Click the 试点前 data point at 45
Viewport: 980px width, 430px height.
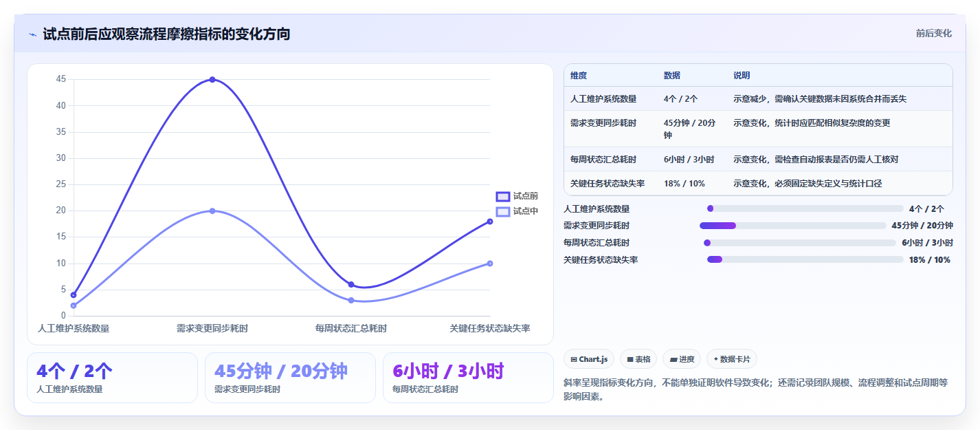pos(212,80)
